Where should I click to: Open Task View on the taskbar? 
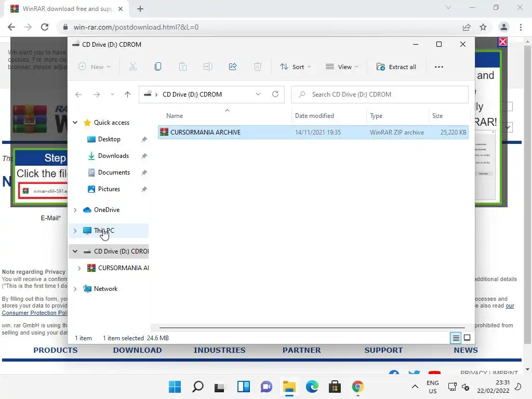click(x=220, y=387)
